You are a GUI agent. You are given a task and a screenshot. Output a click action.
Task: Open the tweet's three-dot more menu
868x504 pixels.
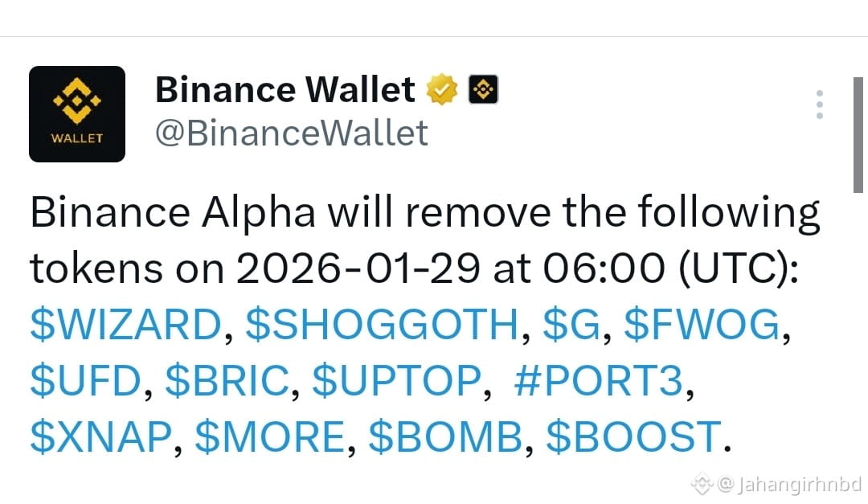pyautogui.click(x=819, y=105)
